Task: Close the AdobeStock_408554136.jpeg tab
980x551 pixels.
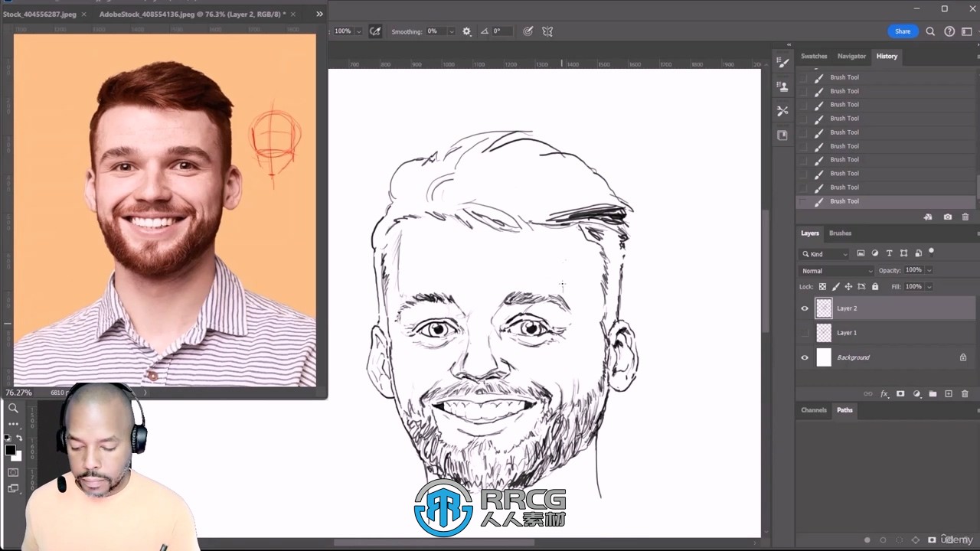Action: pyautogui.click(x=292, y=14)
